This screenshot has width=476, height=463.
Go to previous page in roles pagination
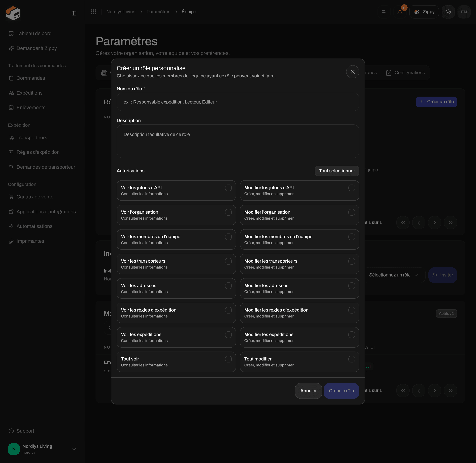click(419, 223)
